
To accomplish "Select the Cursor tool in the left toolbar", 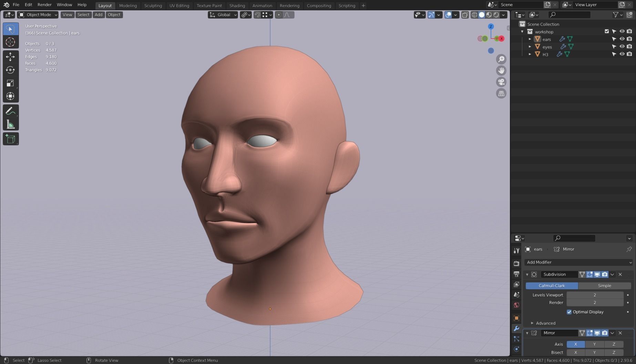I will [x=10, y=42].
